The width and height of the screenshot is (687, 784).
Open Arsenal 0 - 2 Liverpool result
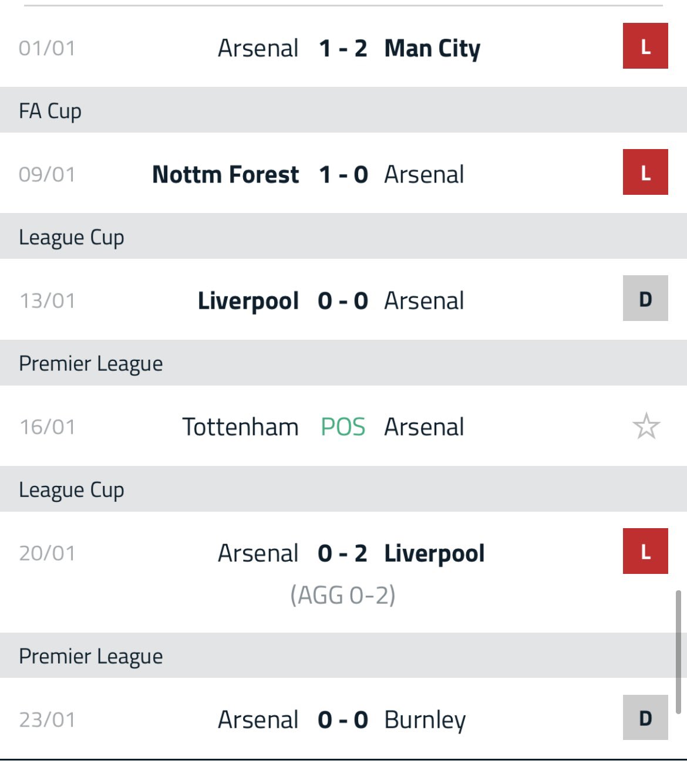pos(343,572)
